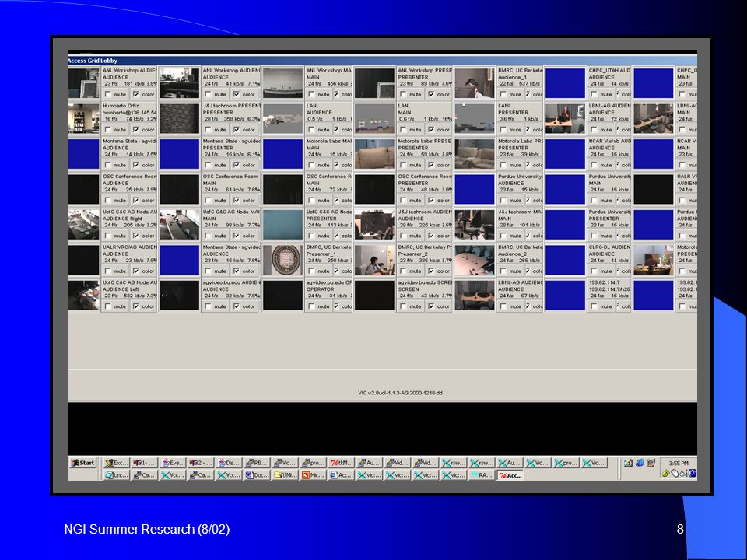Screen dimensions: 747x560
Task: Mute the NCAR Vislab AUDIENCE stream
Action: [x=594, y=165]
